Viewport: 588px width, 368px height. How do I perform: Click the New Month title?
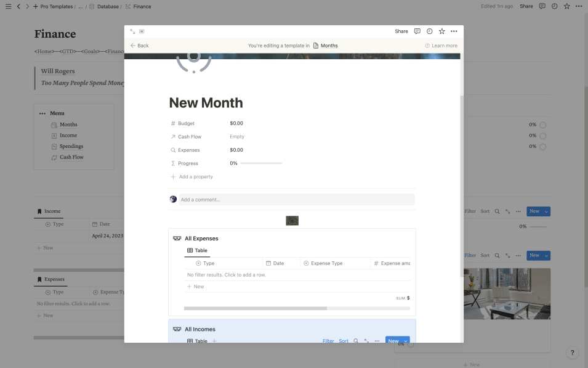pyautogui.click(x=206, y=103)
